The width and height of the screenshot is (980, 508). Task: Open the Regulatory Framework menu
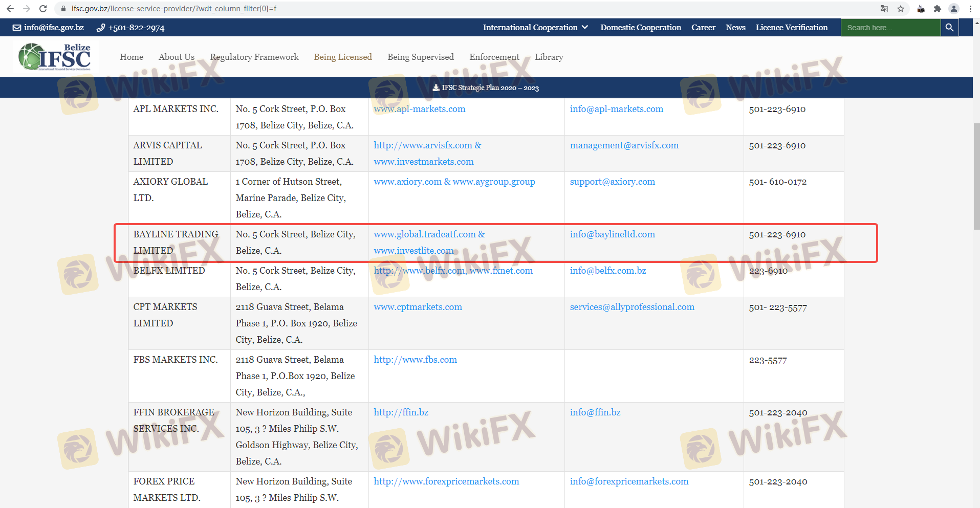254,57
